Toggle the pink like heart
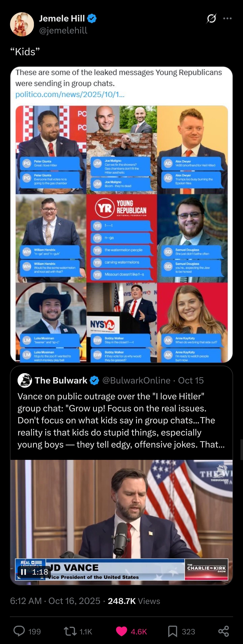243x644 pixels. tap(122, 631)
